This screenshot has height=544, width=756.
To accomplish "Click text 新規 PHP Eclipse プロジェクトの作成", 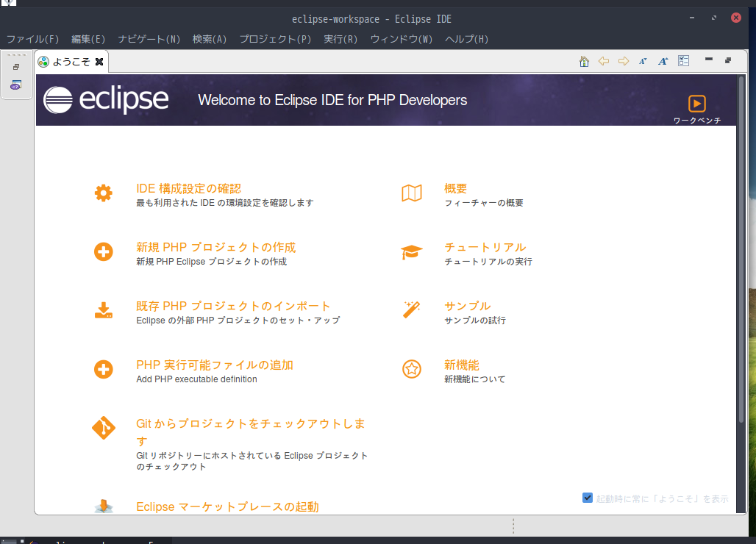I will (x=211, y=262).
